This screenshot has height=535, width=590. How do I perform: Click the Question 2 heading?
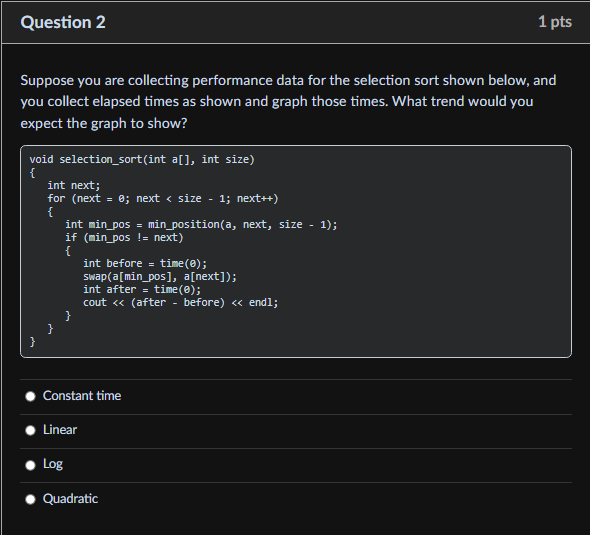click(63, 23)
